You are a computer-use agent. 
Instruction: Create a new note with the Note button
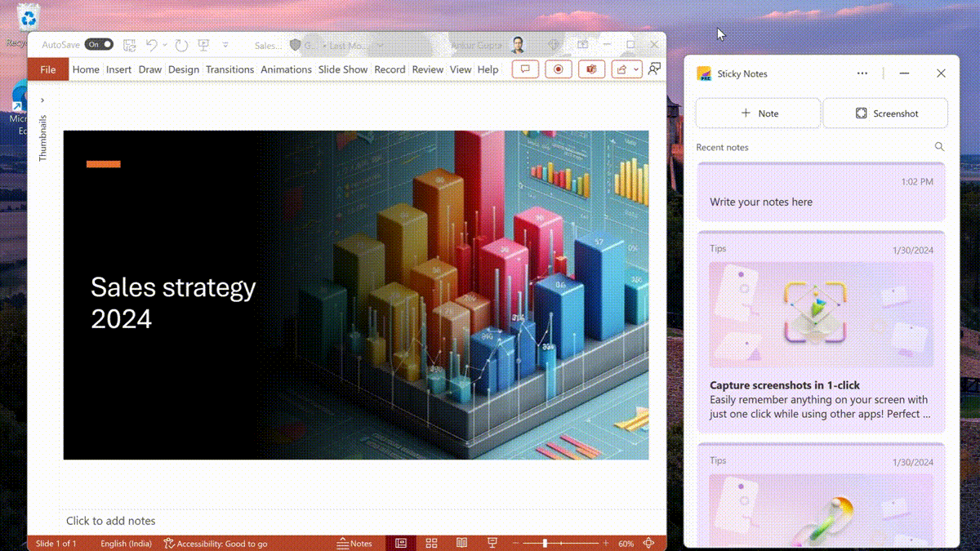757,113
